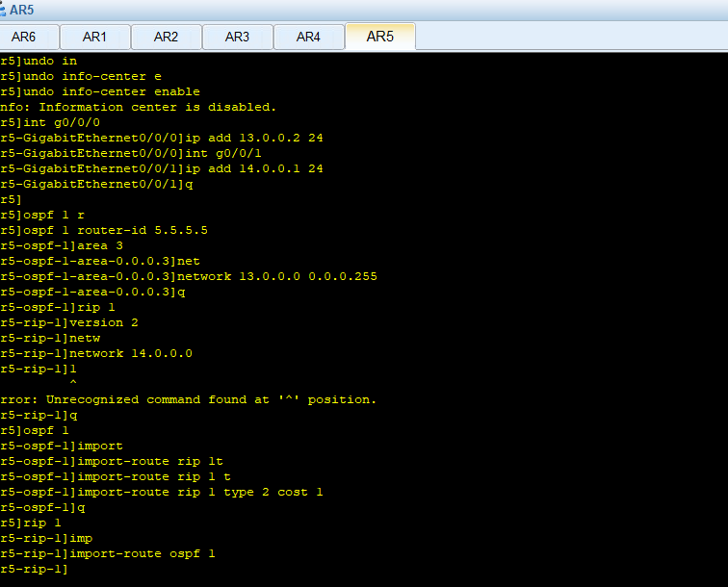Click the 'int g0/0/1' command line

click(x=131, y=153)
